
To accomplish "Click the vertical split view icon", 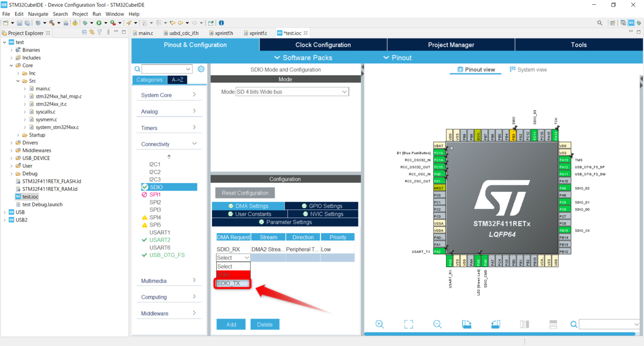I will (x=524, y=324).
